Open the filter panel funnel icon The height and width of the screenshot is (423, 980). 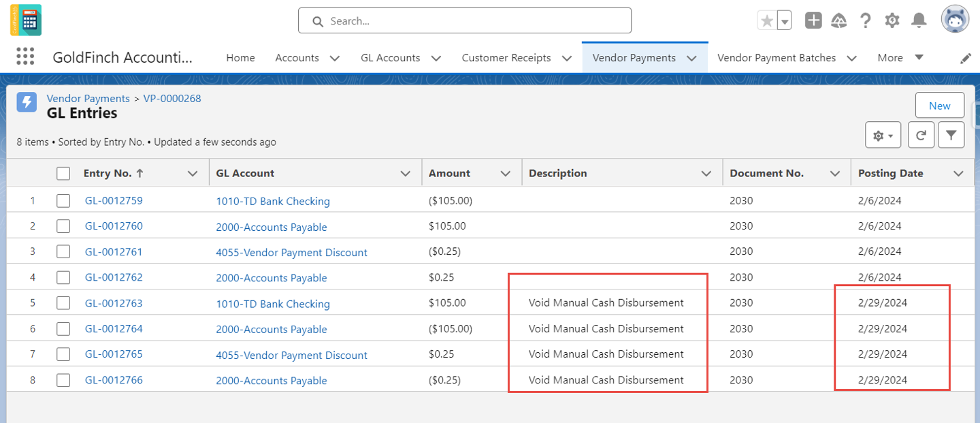pyautogui.click(x=951, y=136)
